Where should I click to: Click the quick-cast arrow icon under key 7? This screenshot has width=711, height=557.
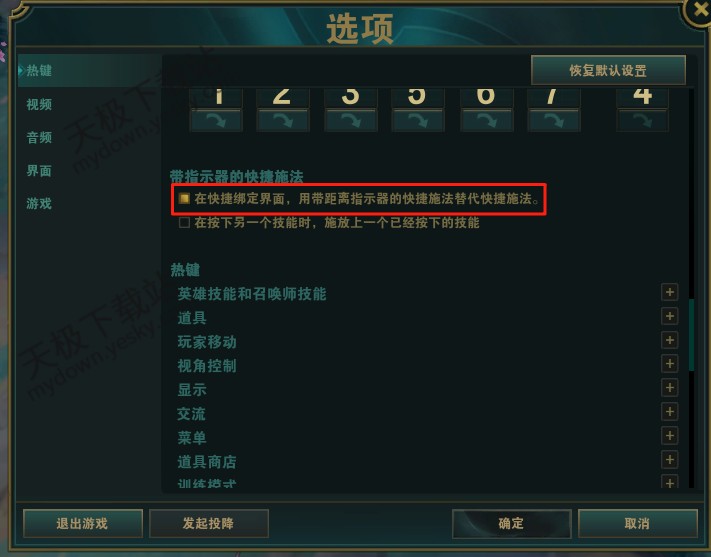pos(554,120)
